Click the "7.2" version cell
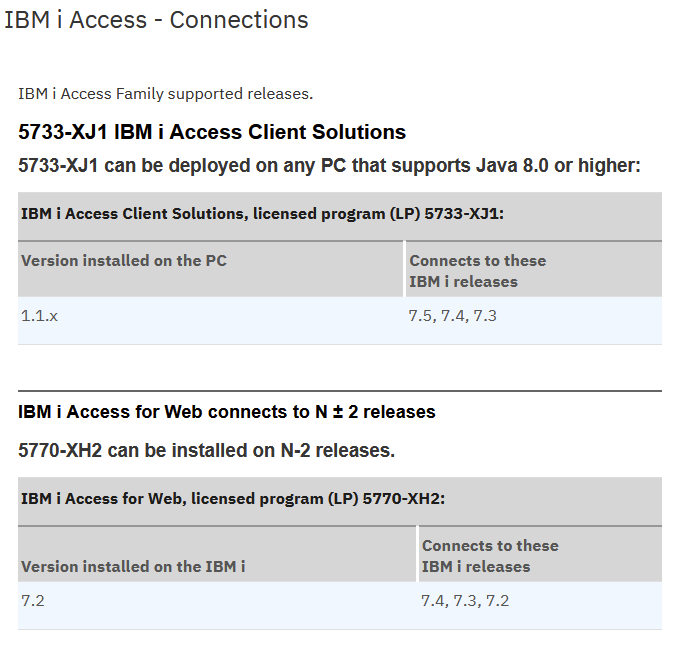The image size is (693, 648). tap(33, 601)
